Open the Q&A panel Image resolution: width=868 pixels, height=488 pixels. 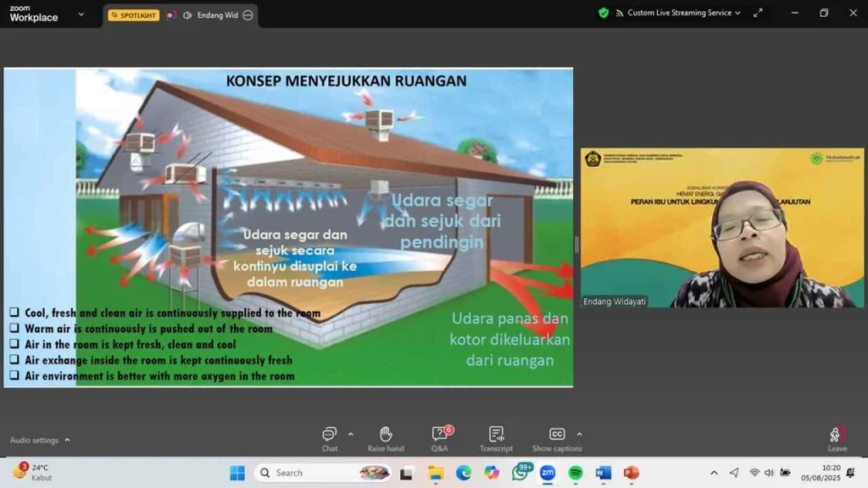pos(439,436)
